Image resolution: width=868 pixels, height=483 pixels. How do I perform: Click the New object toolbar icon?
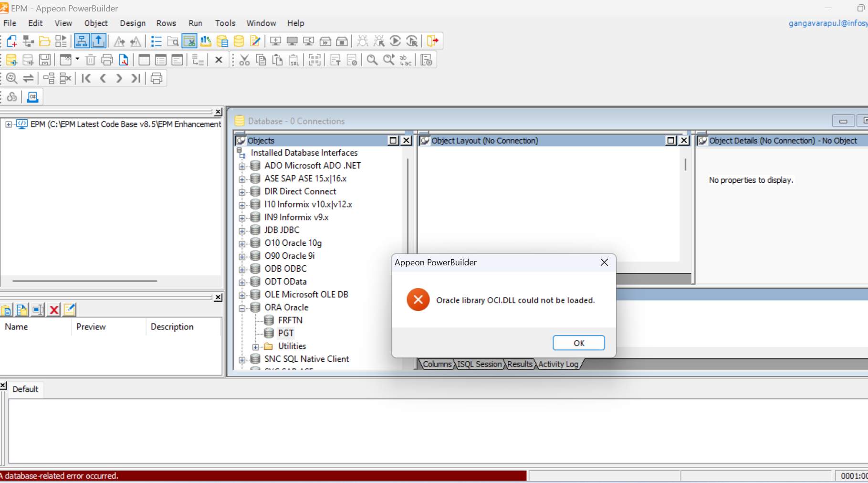(12, 42)
